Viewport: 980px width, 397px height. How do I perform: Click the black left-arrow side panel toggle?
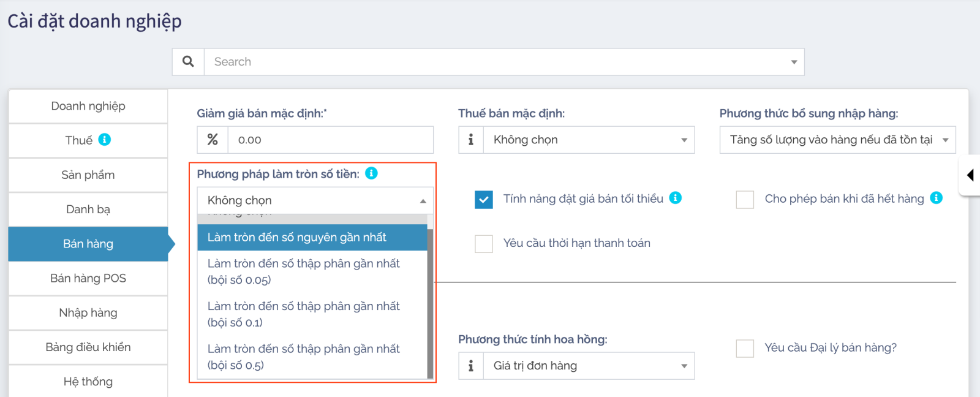pos(970,175)
